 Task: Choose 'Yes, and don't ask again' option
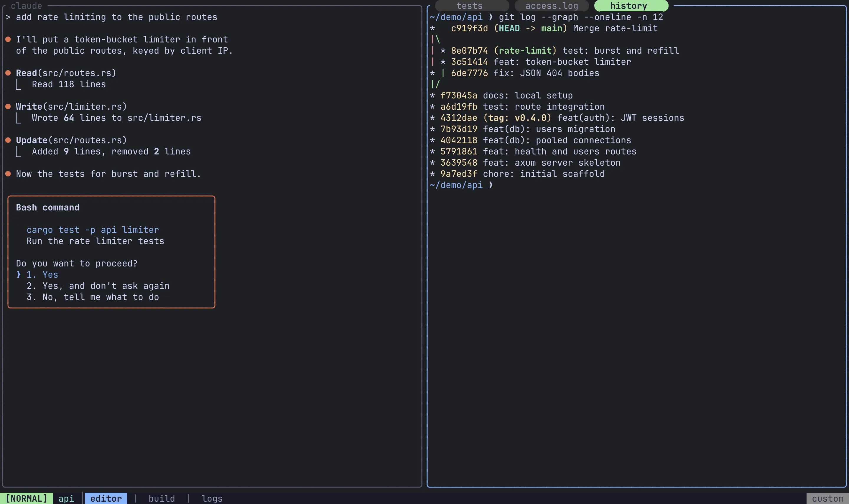pos(98,286)
